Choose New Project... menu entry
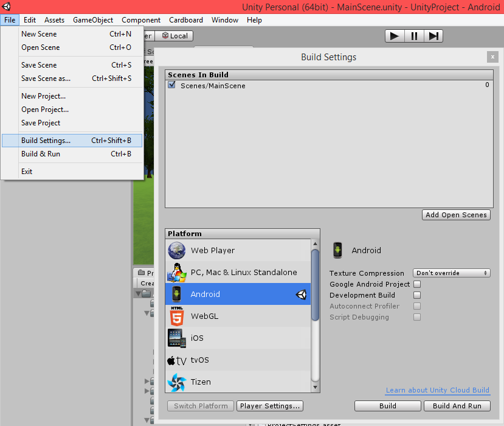 [72, 96]
